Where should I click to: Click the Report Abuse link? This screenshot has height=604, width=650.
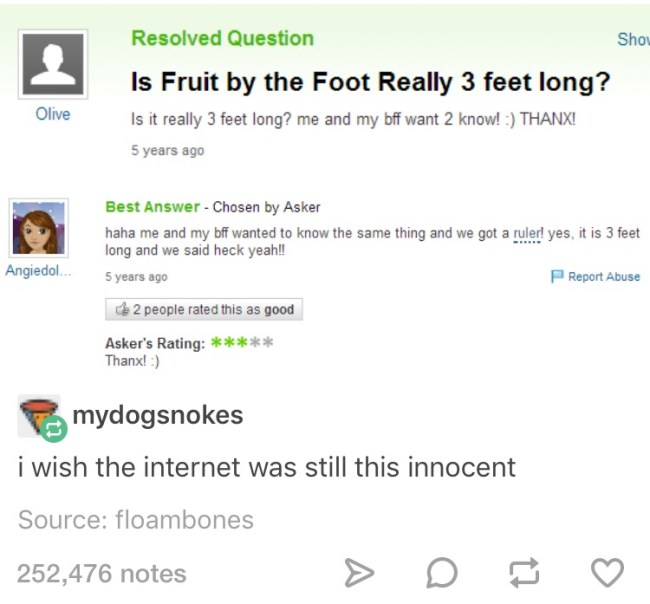(x=603, y=277)
